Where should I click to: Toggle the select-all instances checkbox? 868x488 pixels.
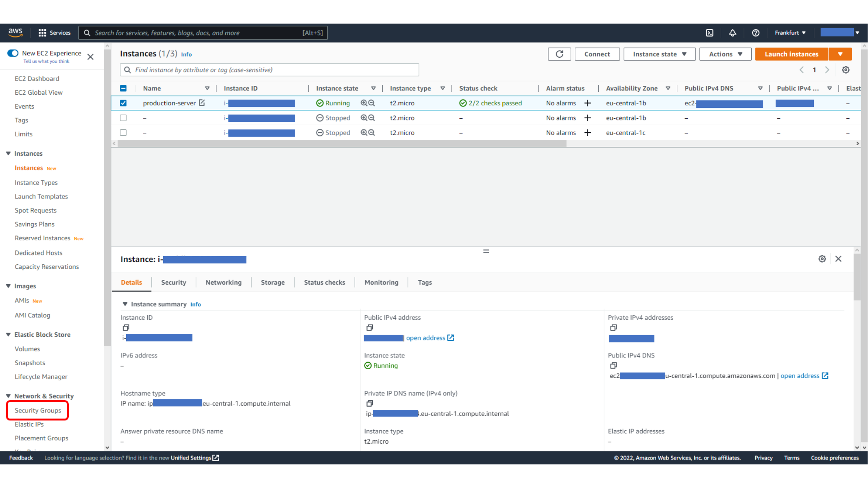pos(123,88)
